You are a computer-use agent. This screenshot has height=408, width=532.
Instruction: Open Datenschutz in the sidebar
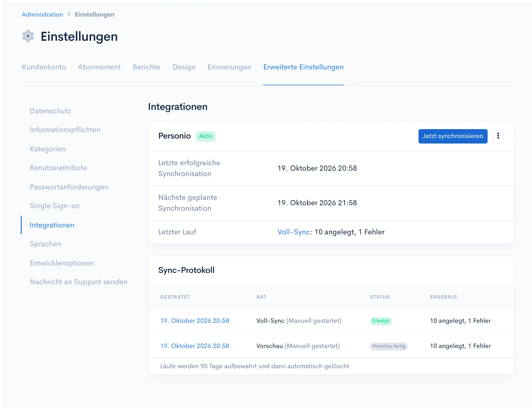click(50, 111)
